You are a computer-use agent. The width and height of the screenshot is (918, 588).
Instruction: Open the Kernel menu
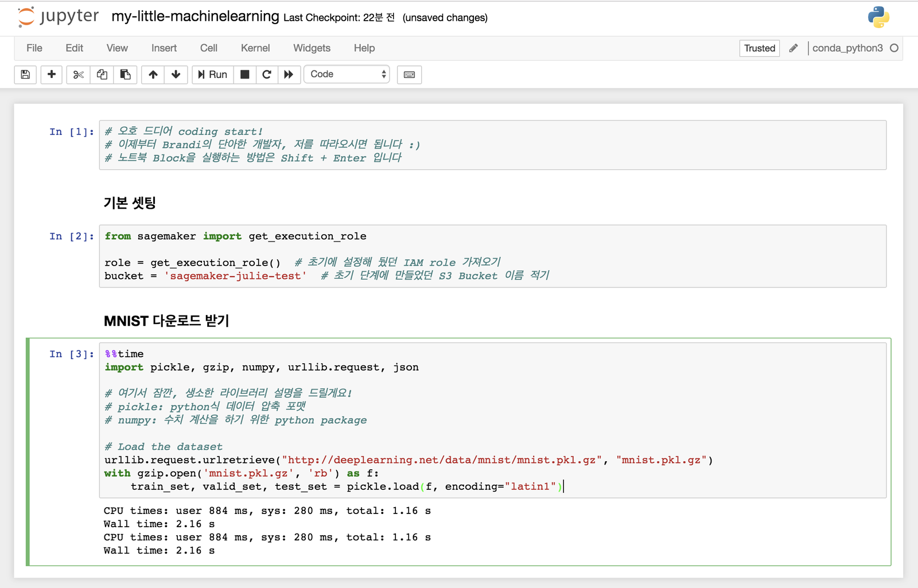(x=255, y=48)
